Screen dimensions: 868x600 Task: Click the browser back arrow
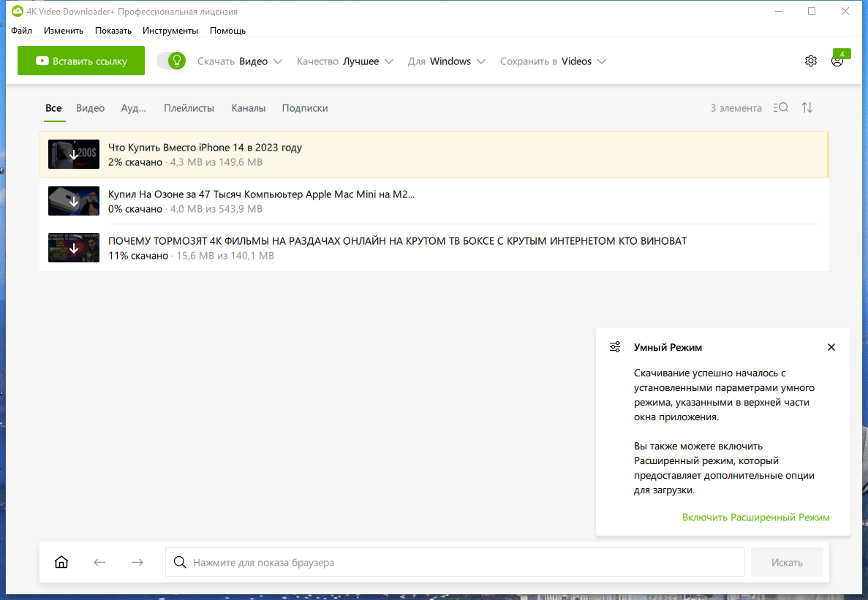pyautogui.click(x=99, y=563)
